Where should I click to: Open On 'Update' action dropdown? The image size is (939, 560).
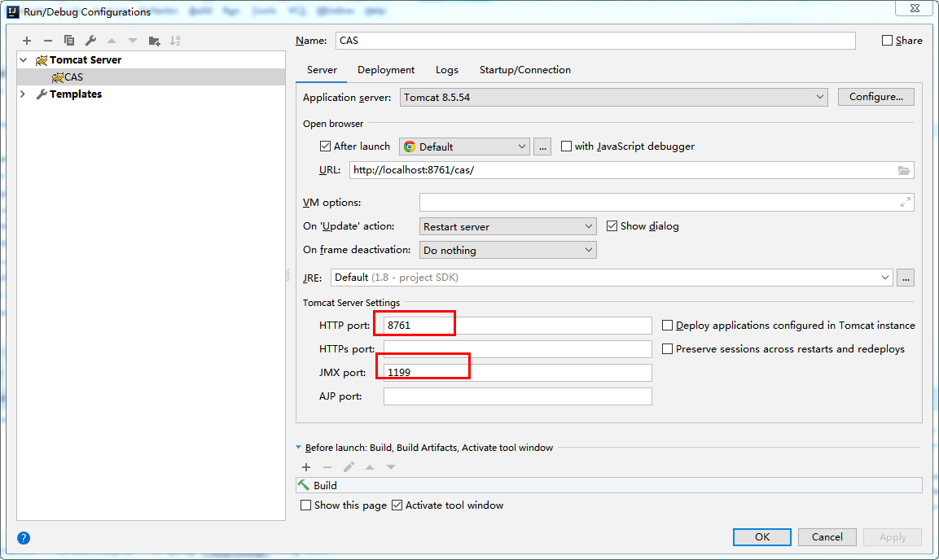coord(508,226)
